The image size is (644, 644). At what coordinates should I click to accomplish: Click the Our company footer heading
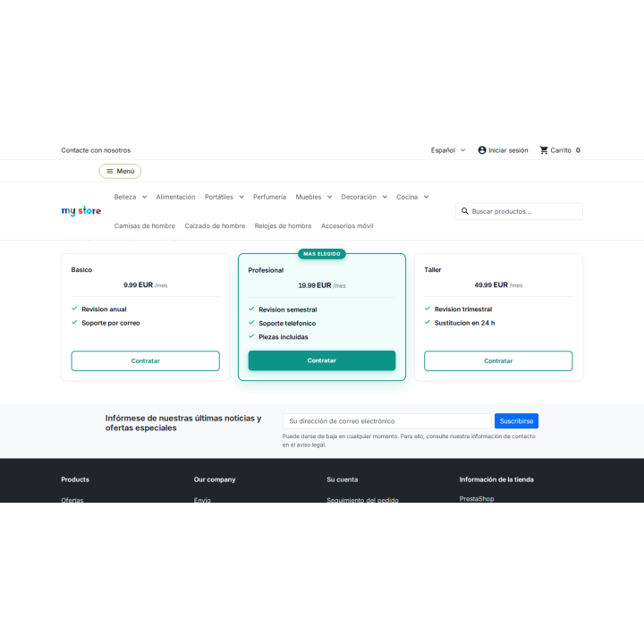click(215, 479)
